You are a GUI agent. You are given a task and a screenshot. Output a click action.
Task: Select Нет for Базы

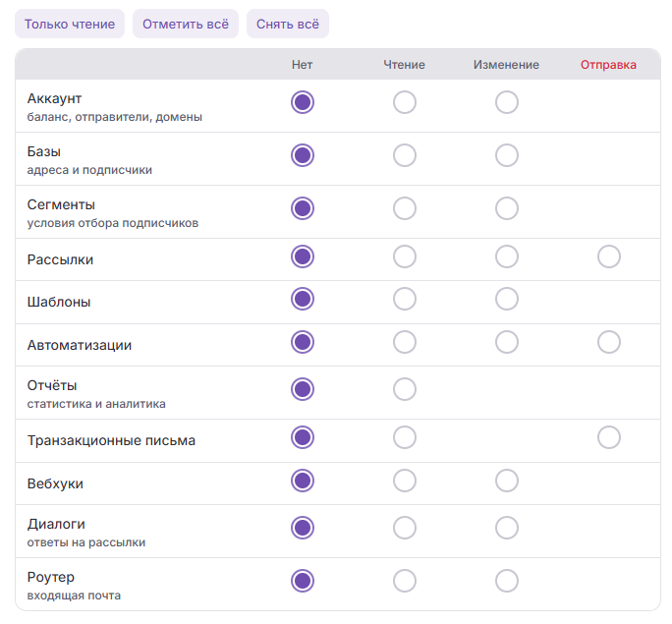click(303, 155)
